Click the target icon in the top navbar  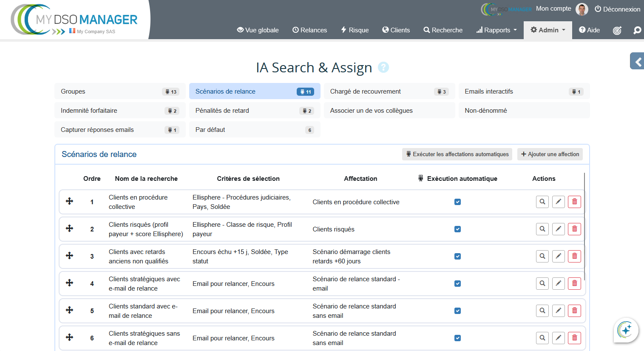point(617,30)
